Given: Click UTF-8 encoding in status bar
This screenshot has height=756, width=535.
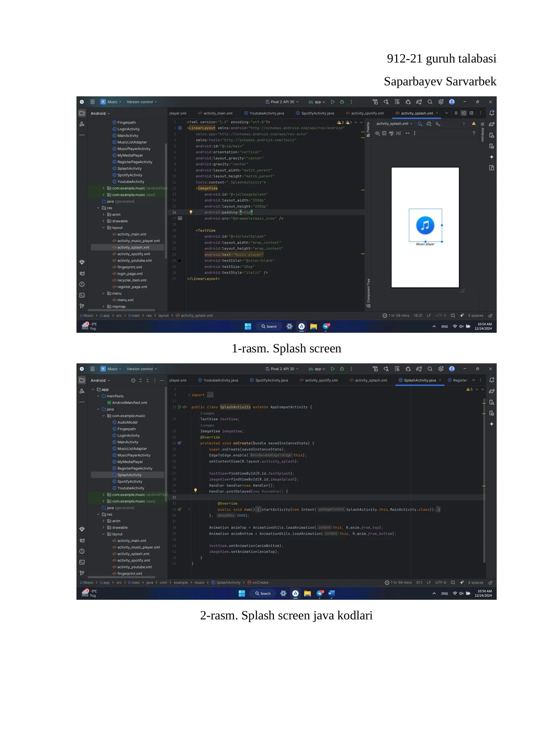Looking at the screenshot, I should 441,316.
